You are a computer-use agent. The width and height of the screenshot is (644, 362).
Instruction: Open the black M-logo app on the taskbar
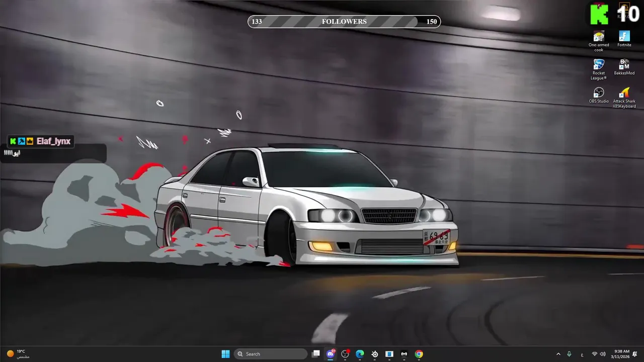point(404,354)
